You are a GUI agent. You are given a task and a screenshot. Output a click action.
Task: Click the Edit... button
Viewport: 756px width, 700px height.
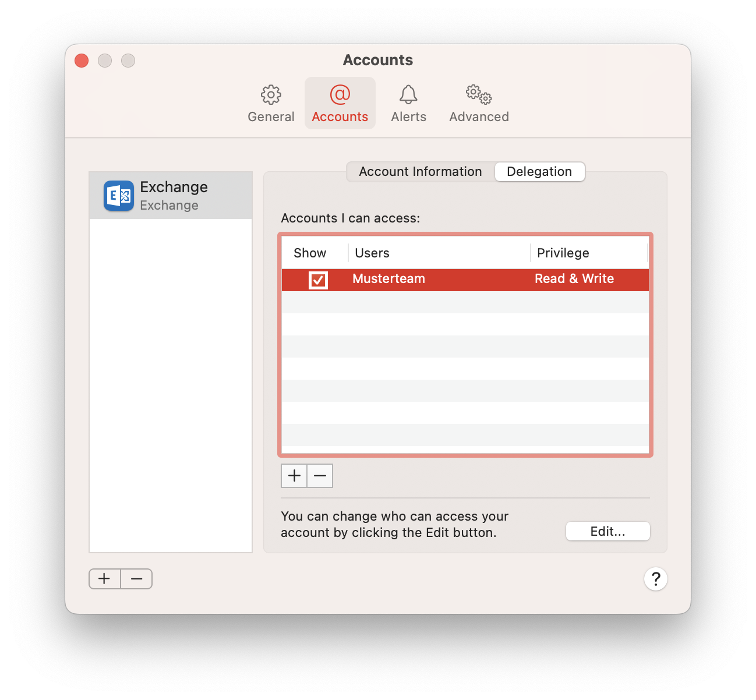point(607,531)
